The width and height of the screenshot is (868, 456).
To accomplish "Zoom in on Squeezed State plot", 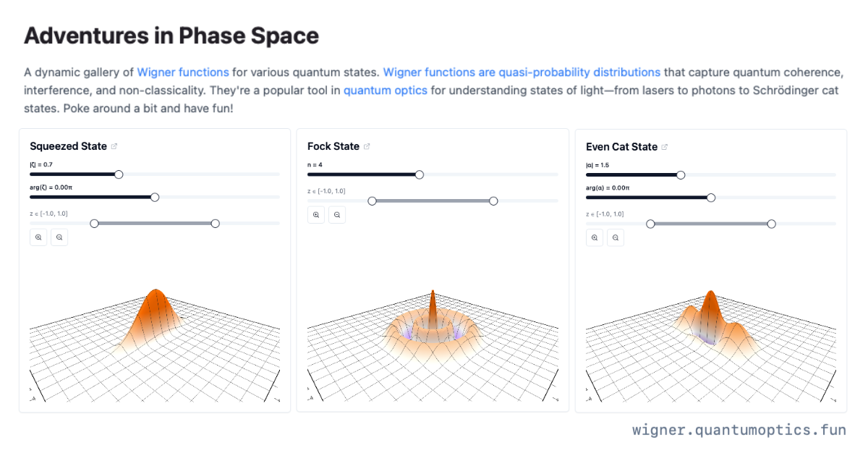I will (38, 237).
